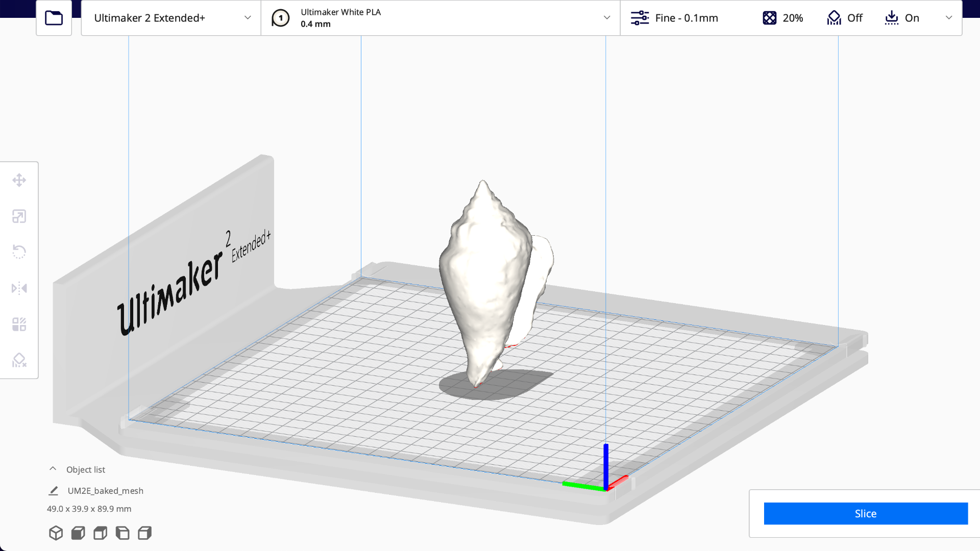Select the Mirror tool

19,288
